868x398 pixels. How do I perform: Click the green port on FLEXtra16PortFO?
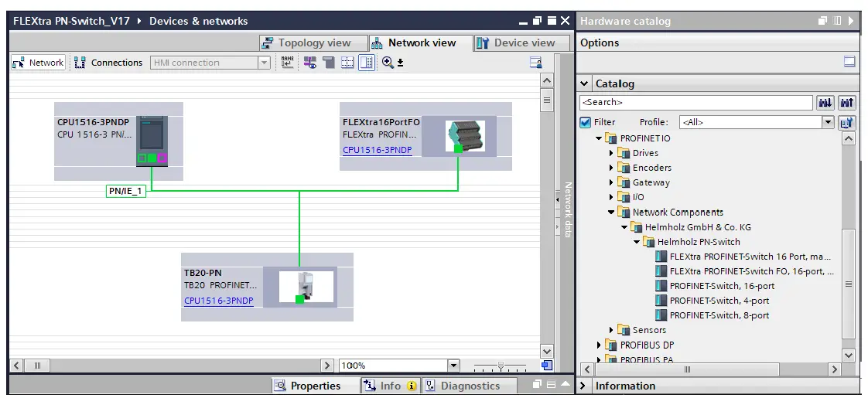coord(458,148)
